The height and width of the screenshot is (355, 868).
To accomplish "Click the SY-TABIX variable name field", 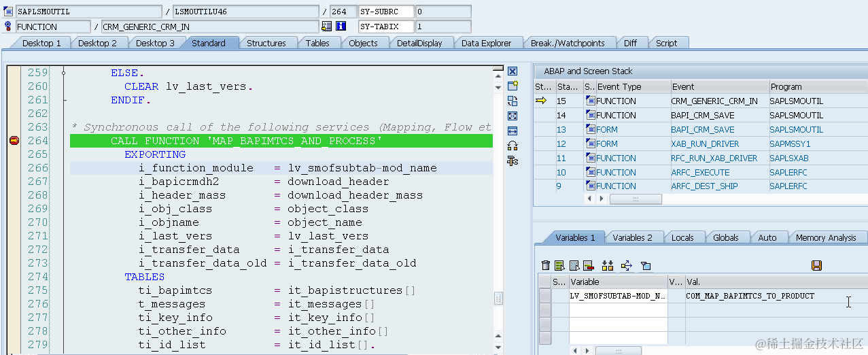I will (x=385, y=27).
